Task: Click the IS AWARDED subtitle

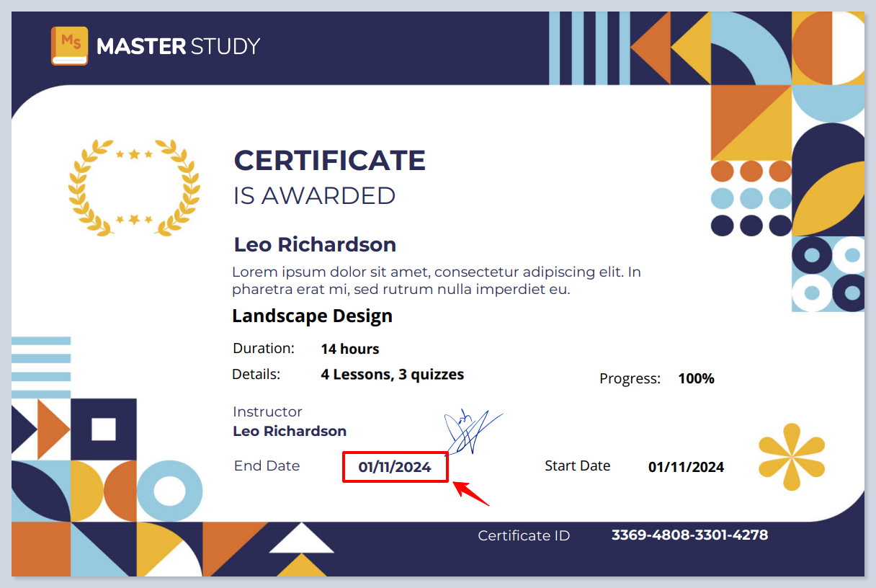Action: [x=314, y=196]
